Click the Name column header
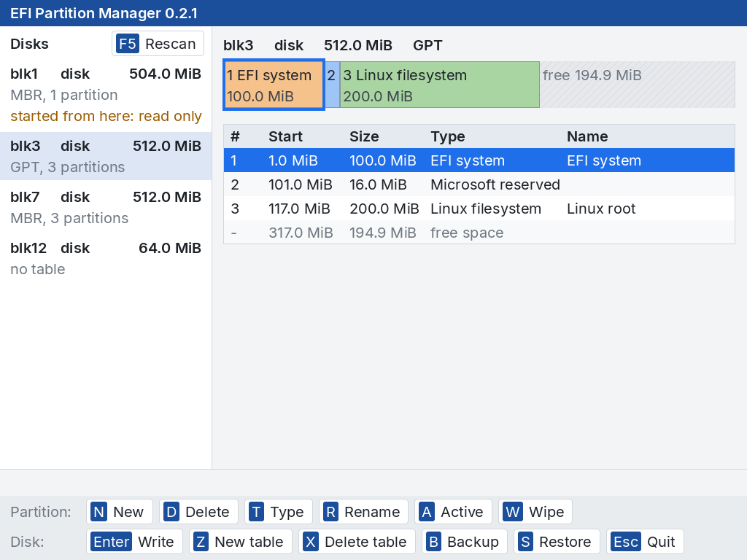 pos(587,136)
